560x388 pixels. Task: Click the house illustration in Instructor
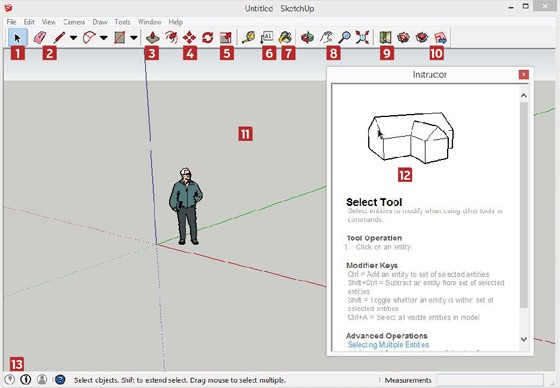coord(411,138)
